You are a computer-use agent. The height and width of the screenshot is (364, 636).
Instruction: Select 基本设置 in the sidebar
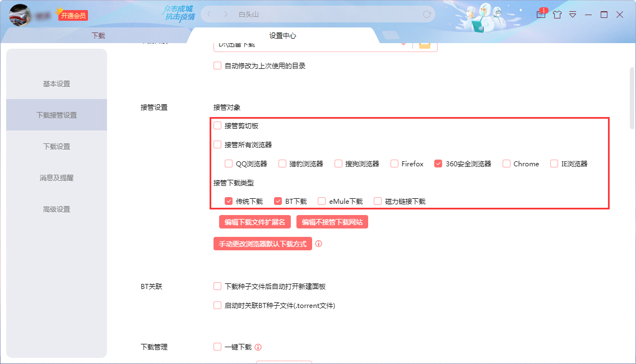56,83
